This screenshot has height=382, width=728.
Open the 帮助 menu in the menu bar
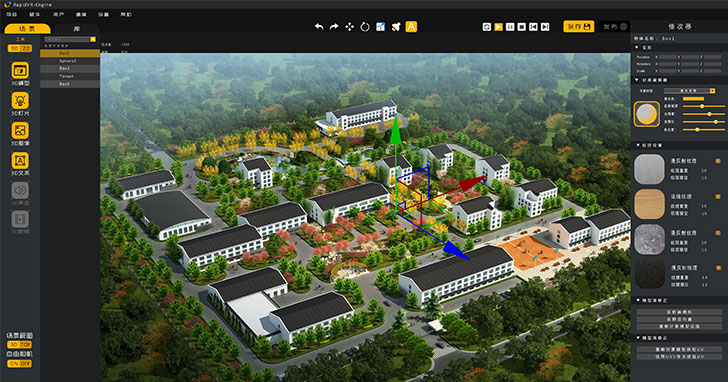coord(126,14)
